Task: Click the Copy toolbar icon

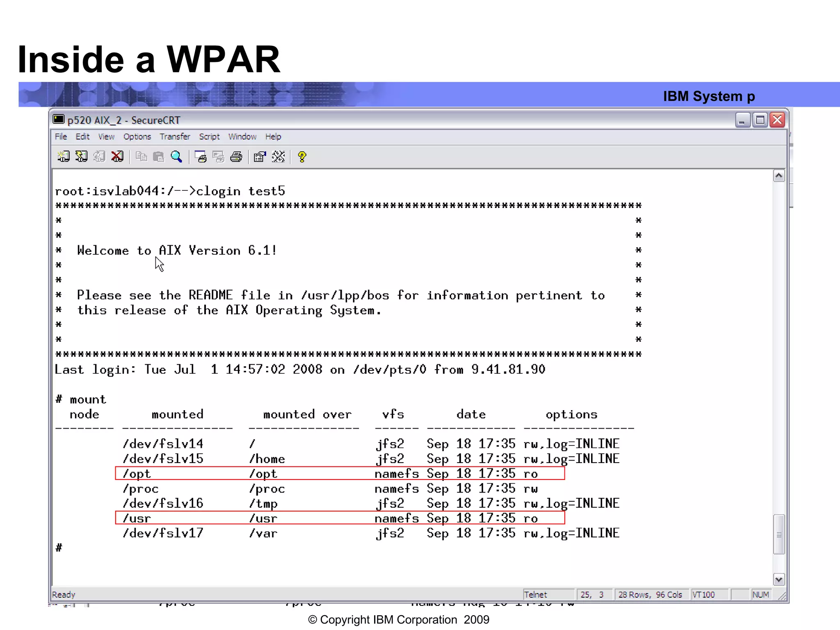Action: pyautogui.click(x=141, y=156)
